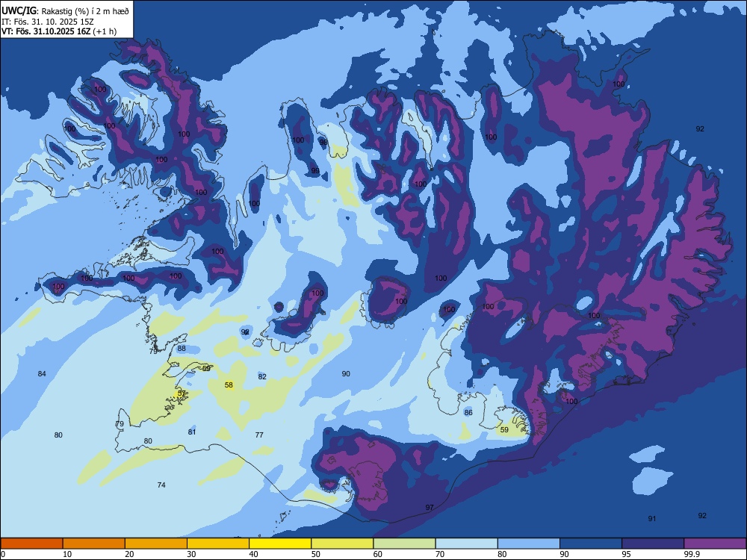Click the '58' humidity value on the map
747x560 pixels.
229,385
